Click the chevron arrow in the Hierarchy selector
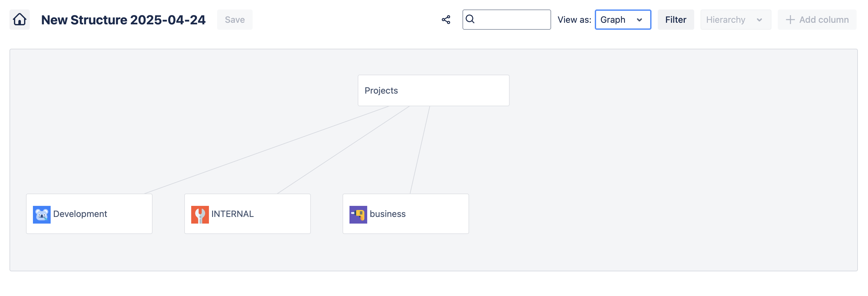868x296 pixels. [x=759, y=20]
